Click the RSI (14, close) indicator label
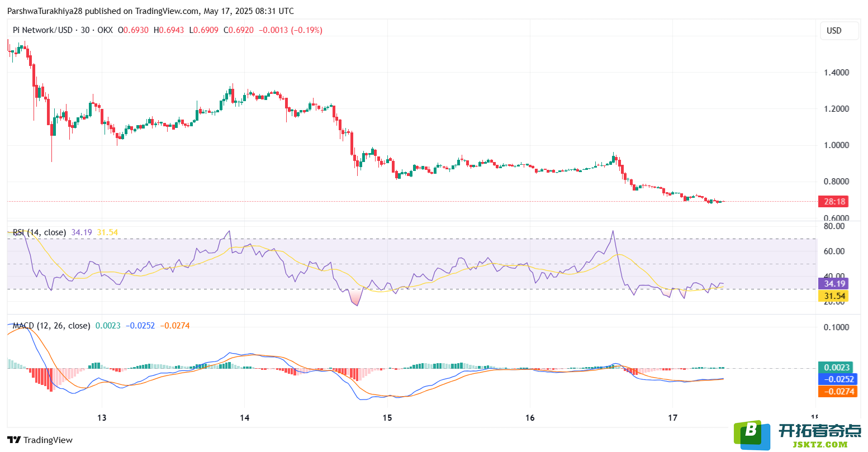 click(39, 232)
